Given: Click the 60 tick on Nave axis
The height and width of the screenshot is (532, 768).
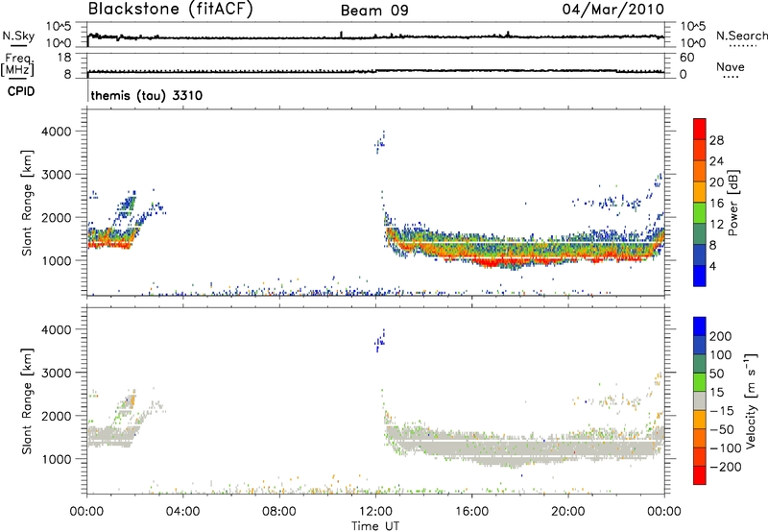Looking at the screenshot, I should [x=686, y=58].
